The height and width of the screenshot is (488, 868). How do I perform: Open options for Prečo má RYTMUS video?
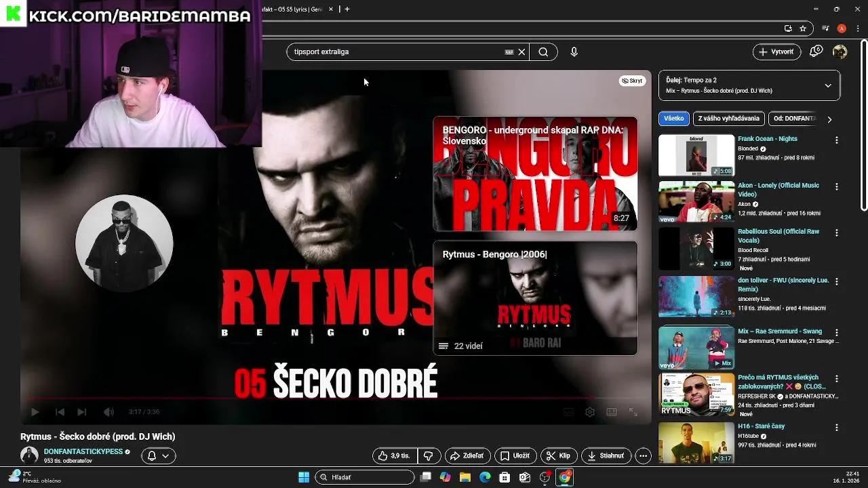[x=837, y=378]
